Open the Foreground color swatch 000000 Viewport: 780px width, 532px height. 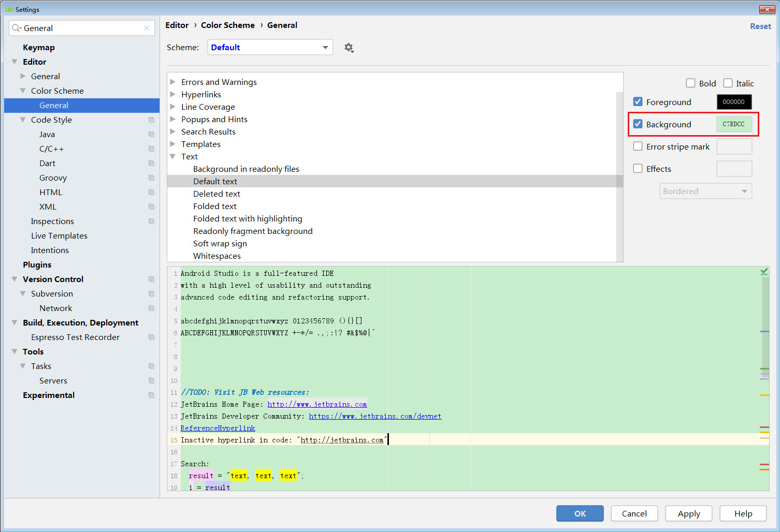pyautogui.click(x=734, y=102)
